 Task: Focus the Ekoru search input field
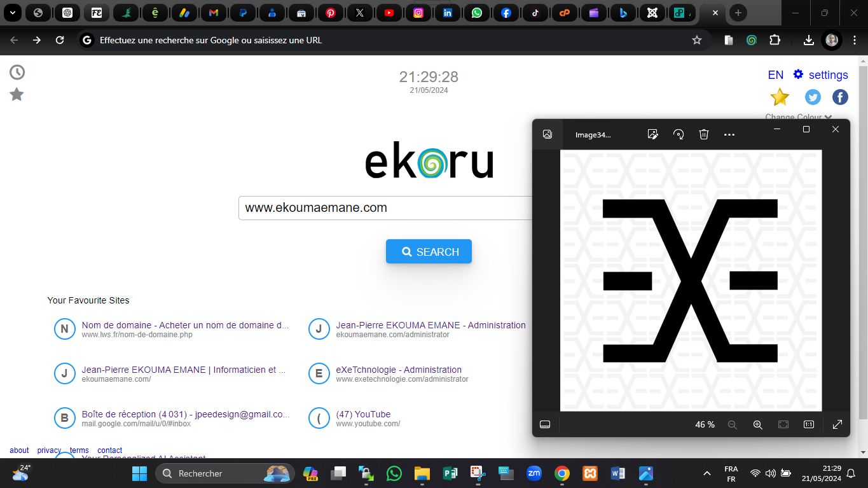pos(385,208)
